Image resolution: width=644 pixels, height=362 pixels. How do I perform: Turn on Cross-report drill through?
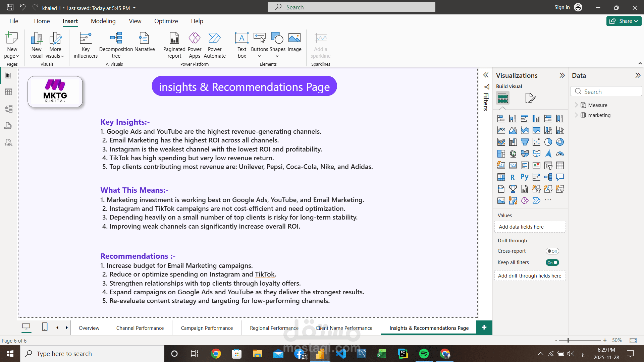click(x=552, y=251)
